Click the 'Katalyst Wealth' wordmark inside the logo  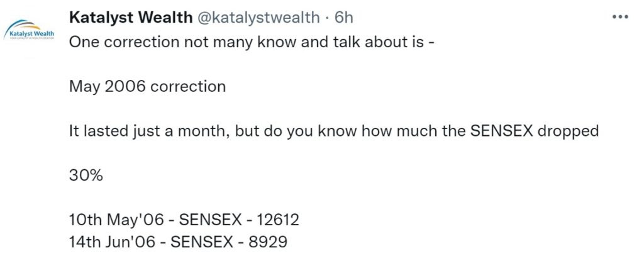(33, 33)
